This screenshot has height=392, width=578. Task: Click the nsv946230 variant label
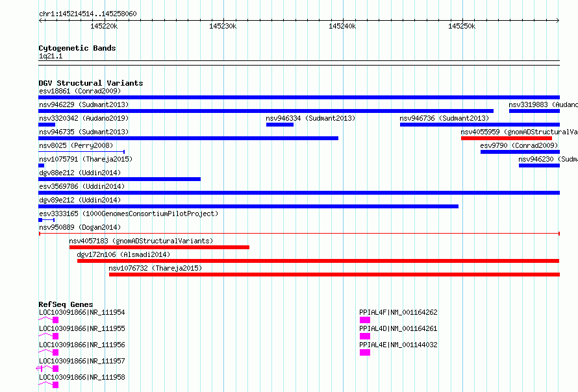(547, 159)
